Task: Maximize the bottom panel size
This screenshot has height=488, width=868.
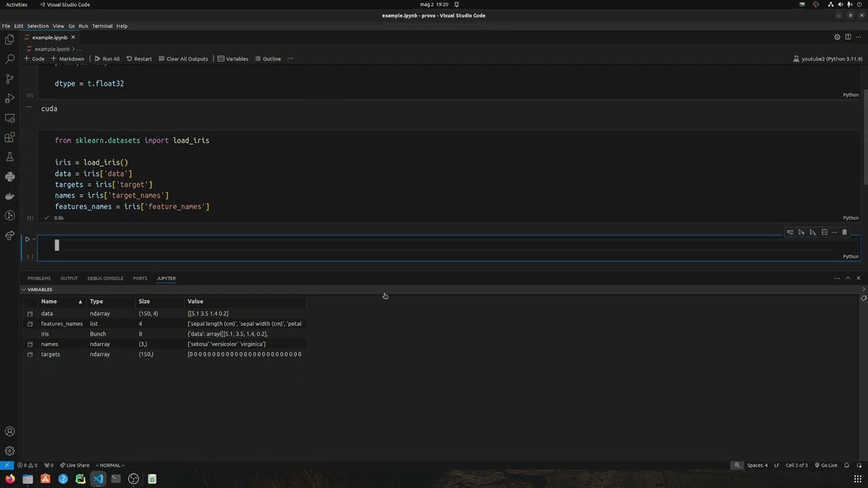Action: click(848, 279)
